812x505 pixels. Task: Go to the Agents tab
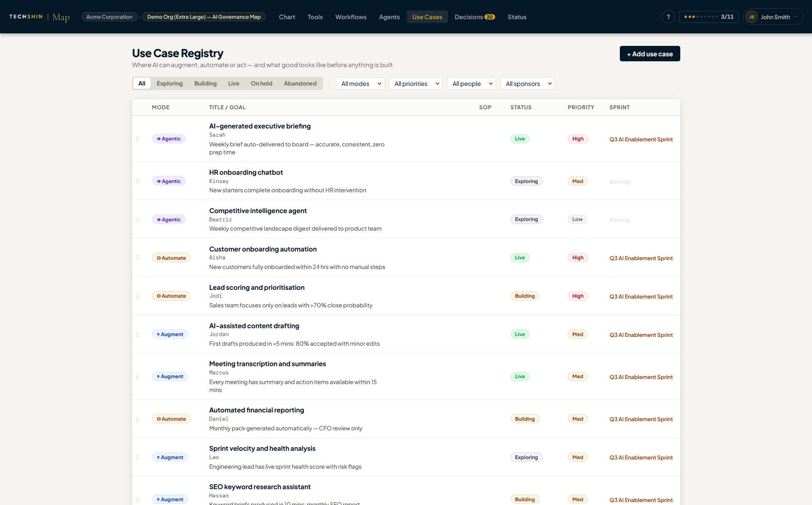[x=389, y=17]
